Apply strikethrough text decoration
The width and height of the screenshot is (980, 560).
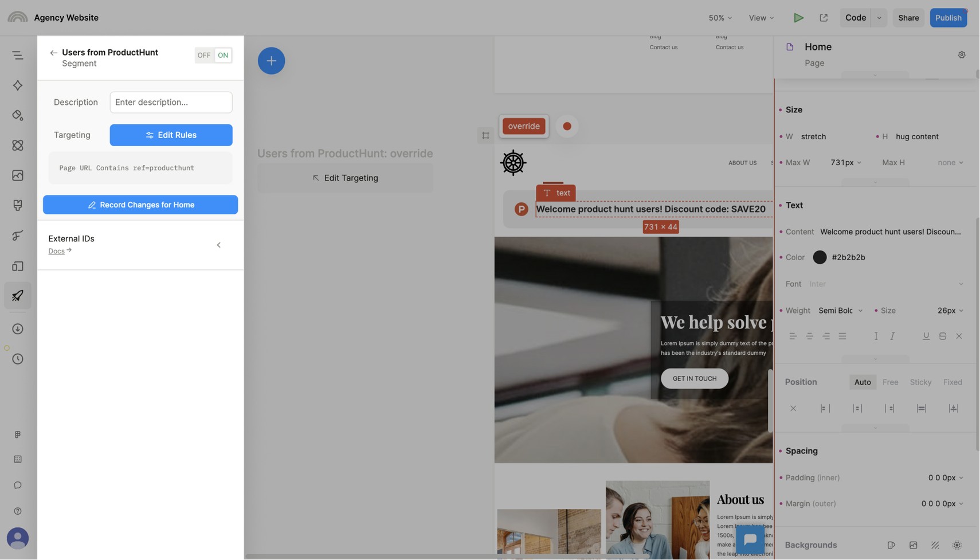[943, 336]
